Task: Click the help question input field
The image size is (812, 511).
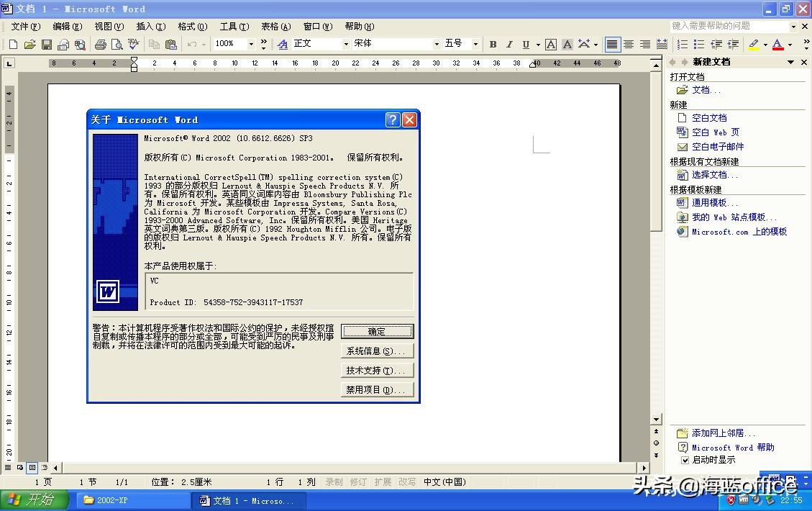Action: [730, 26]
